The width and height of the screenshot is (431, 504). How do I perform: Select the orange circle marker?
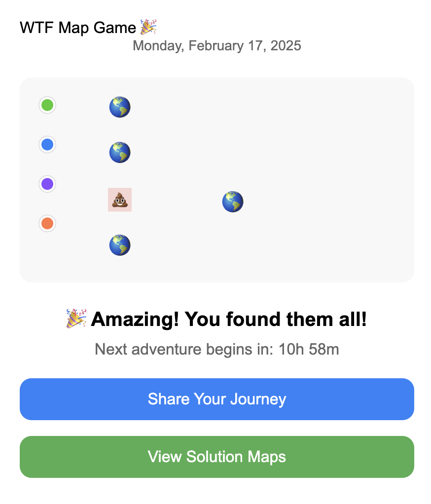(47, 223)
